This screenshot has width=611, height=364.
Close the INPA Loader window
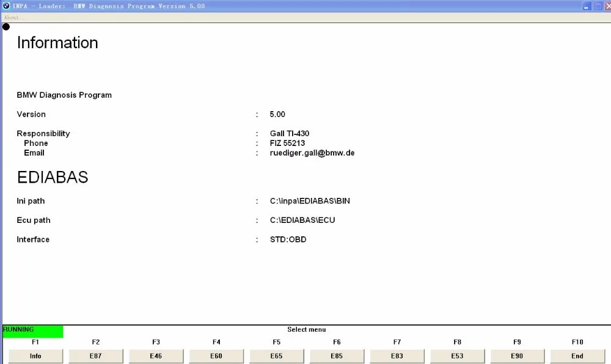click(x=608, y=6)
